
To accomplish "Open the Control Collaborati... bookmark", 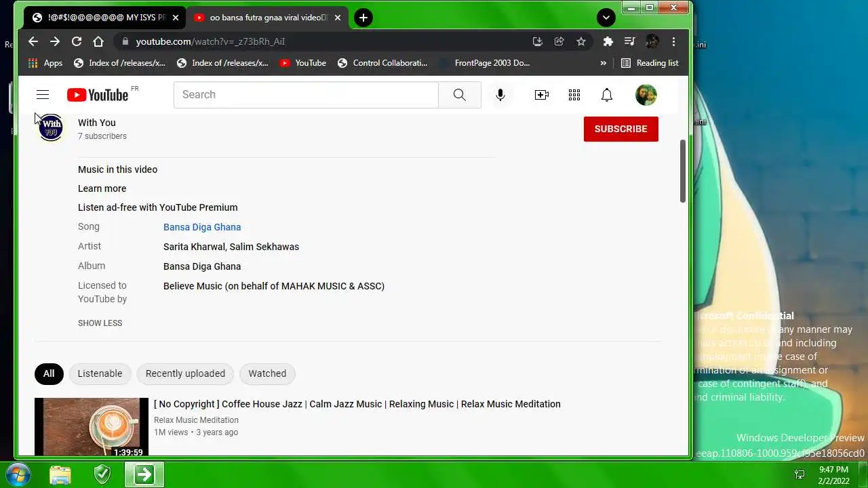I will tap(382, 63).
